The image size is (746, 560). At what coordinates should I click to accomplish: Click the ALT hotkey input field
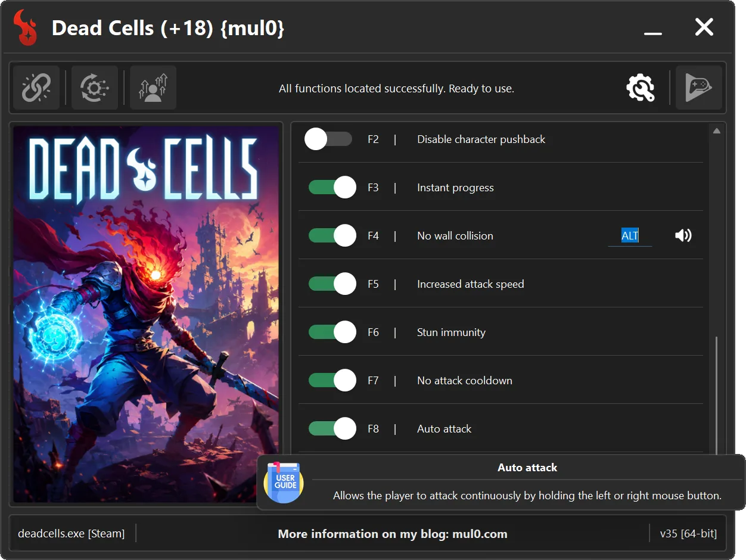pos(630,236)
